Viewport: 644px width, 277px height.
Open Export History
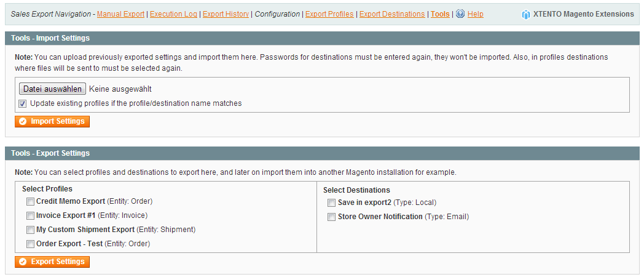point(226,14)
